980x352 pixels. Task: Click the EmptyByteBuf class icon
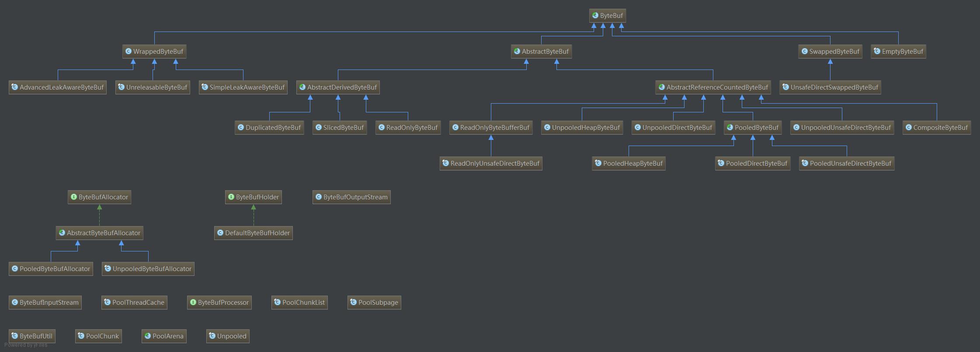coord(877,51)
